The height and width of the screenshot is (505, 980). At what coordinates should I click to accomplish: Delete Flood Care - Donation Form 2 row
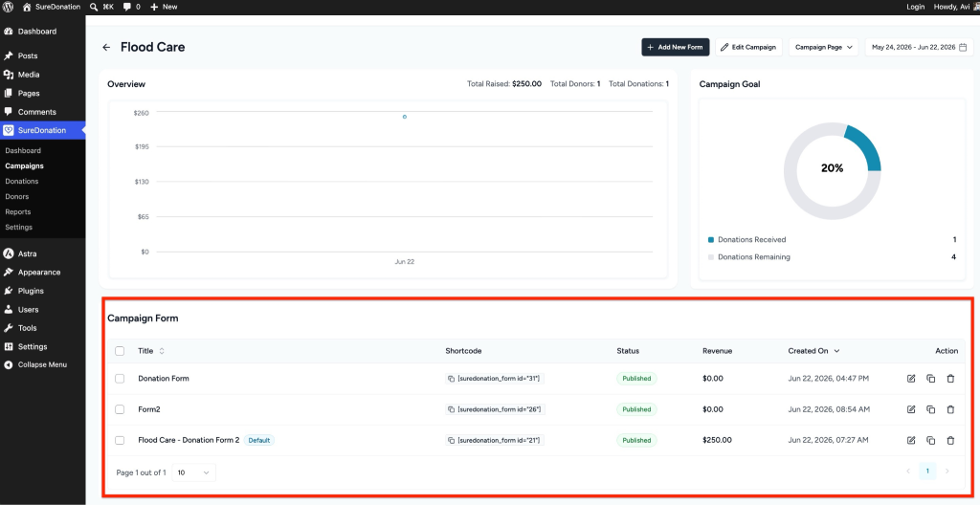[x=950, y=441]
